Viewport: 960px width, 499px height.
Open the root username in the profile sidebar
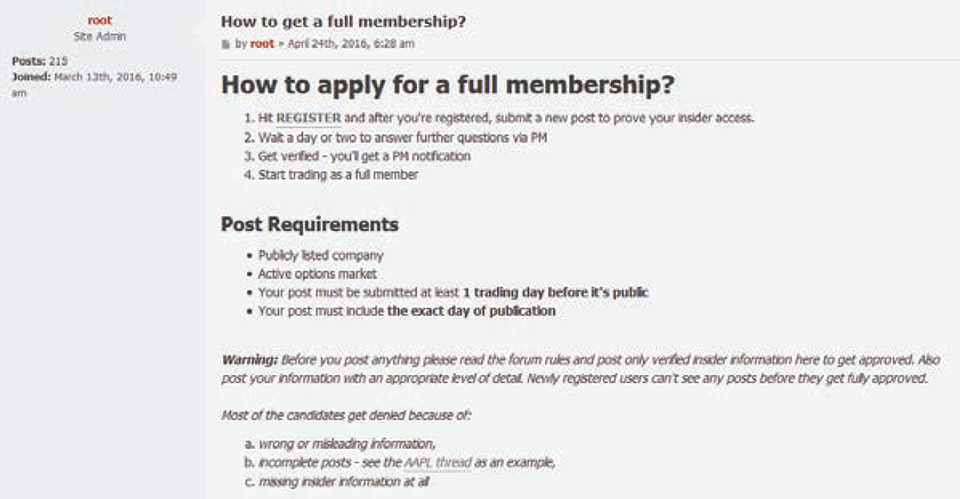pos(100,20)
